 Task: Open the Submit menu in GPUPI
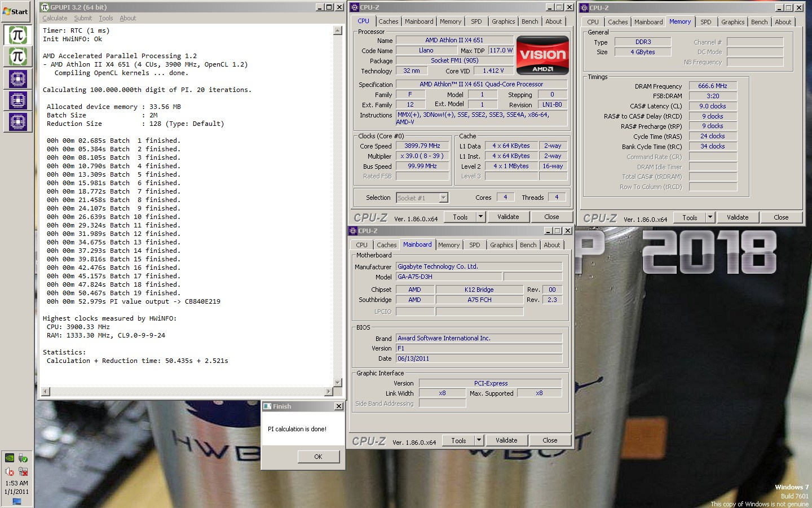click(83, 18)
